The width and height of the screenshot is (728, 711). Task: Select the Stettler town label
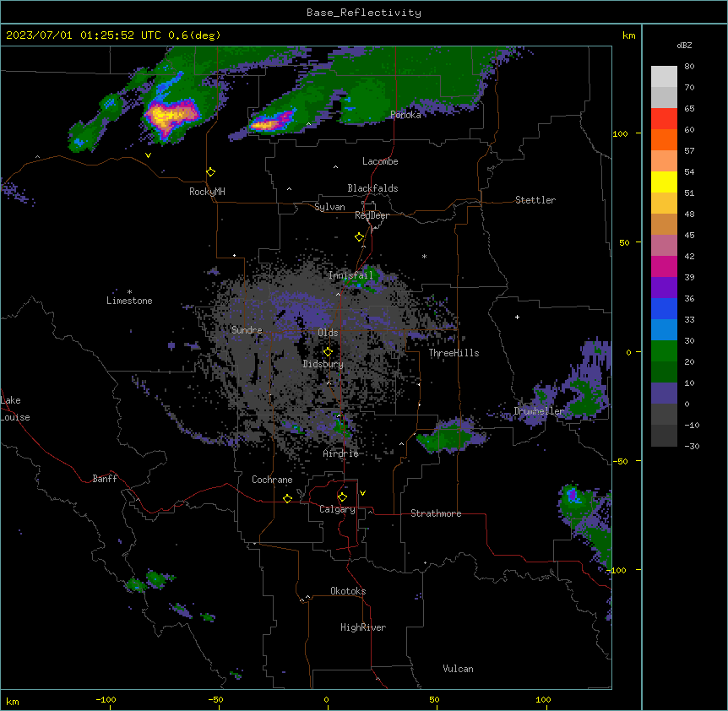pyautogui.click(x=535, y=200)
